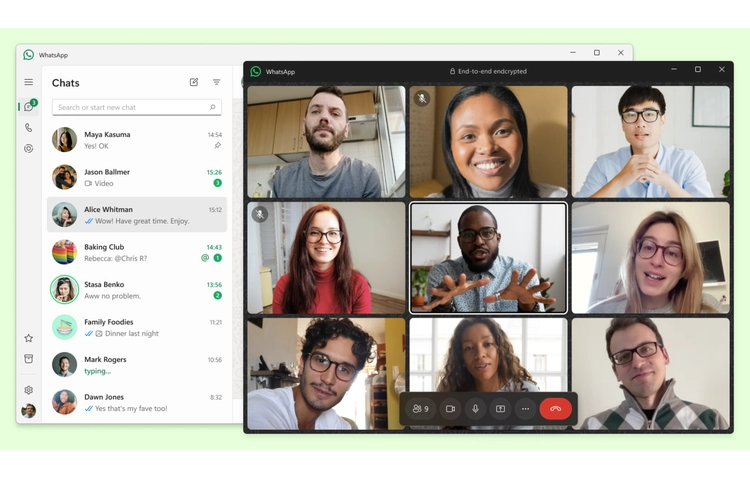Viewport: 750px width, 500px height.
Task: View Stasa Benko's status ring avatar
Action: [x=65, y=289]
